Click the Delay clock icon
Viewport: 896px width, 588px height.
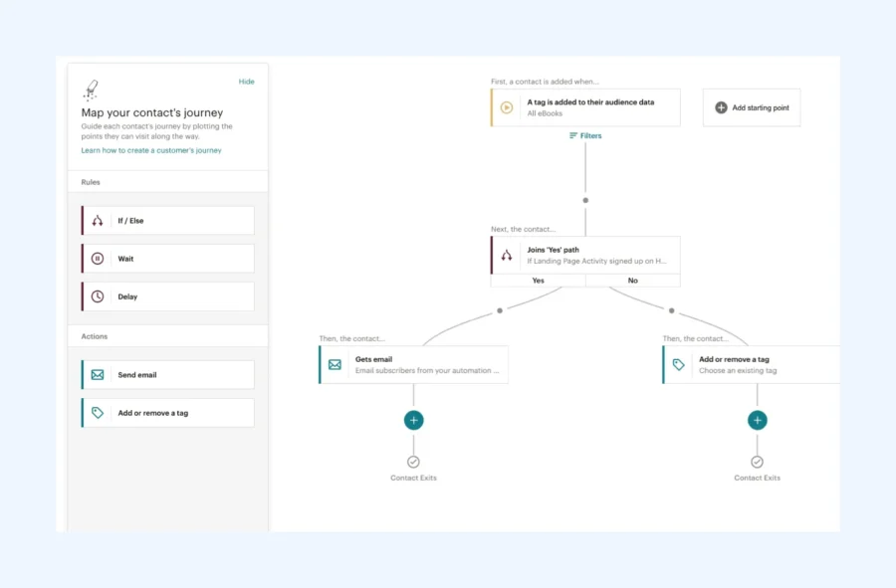click(98, 296)
